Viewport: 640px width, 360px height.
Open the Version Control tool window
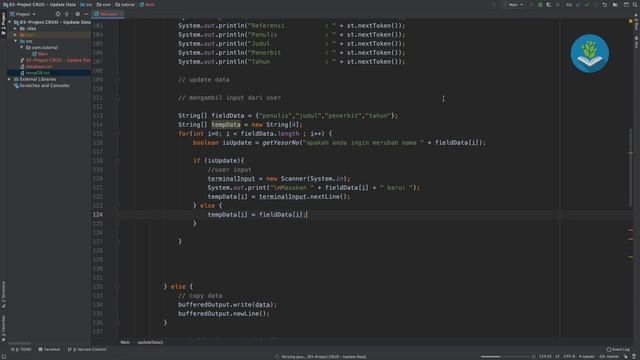click(87, 349)
